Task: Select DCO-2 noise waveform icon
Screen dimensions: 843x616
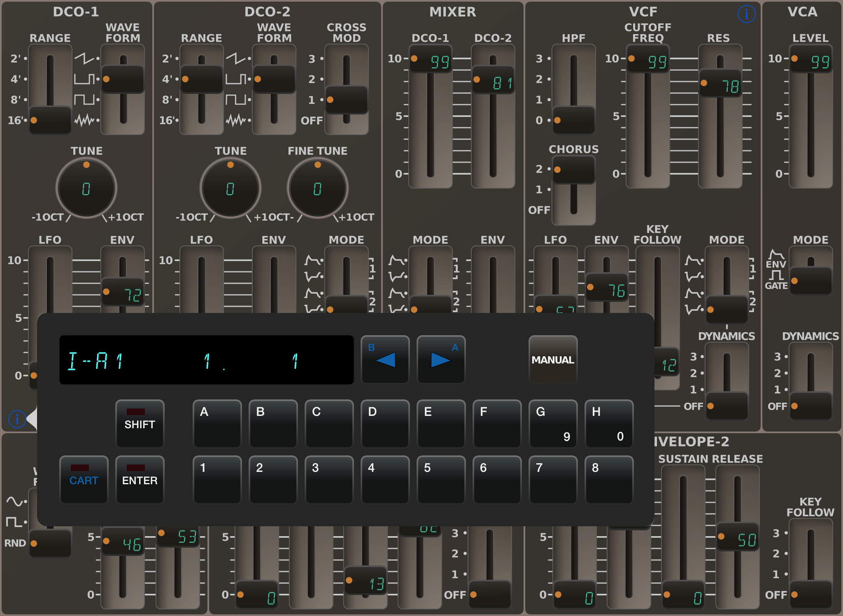Action: tap(235, 120)
